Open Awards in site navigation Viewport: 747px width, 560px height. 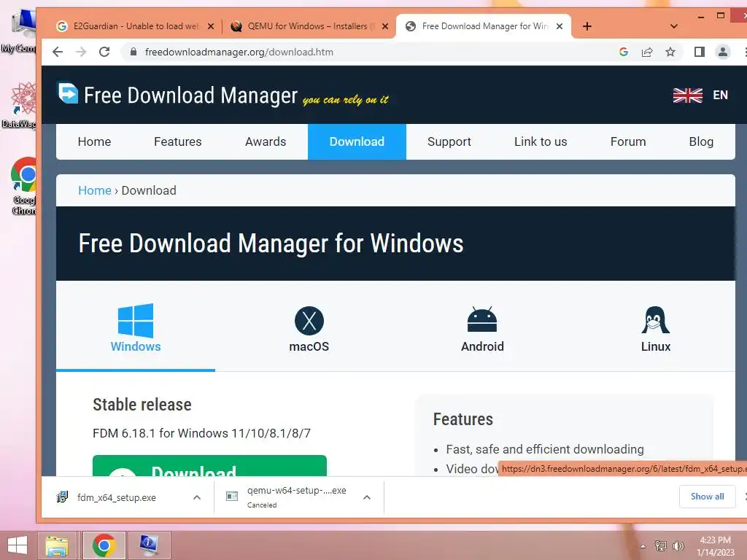pyautogui.click(x=266, y=142)
